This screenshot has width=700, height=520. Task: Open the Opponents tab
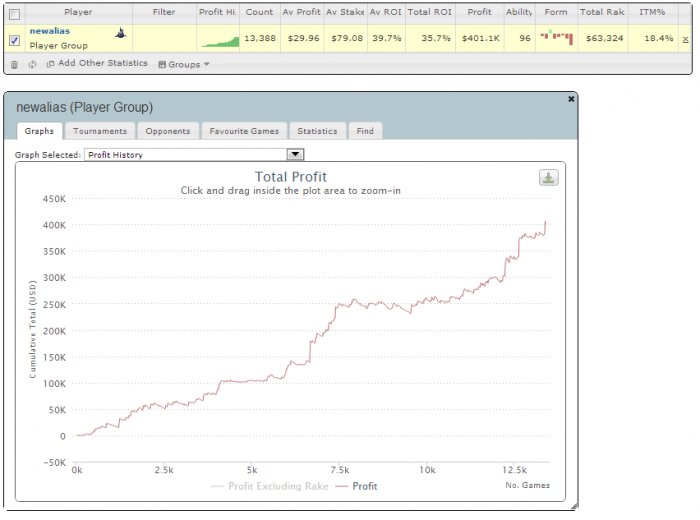(x=168, y=131)
